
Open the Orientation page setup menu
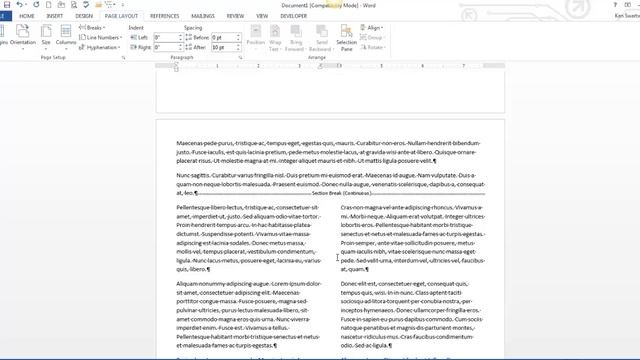tap(23, 37)
